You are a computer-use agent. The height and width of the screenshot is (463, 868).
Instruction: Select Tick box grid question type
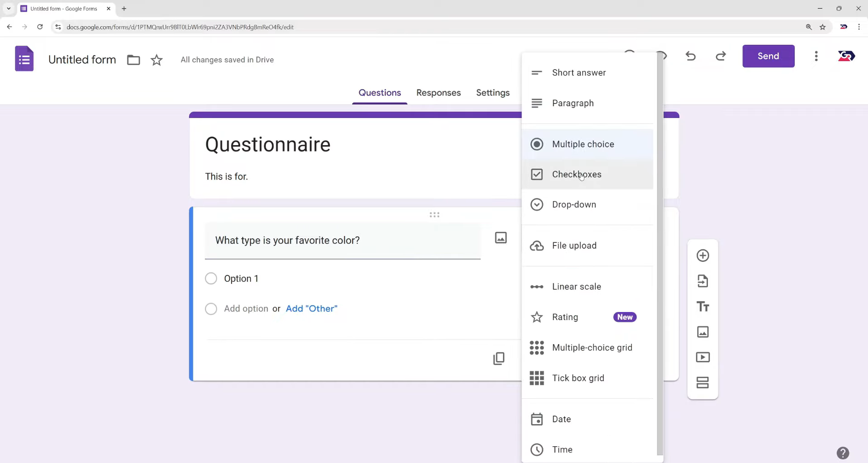click(x=588, y=378)
